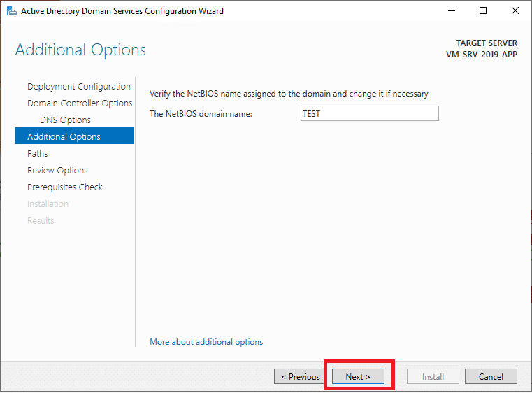Viewport: 532px width, 393px height.
Task: Click the NetBIOS domain name text field
Action: [368, 113]
